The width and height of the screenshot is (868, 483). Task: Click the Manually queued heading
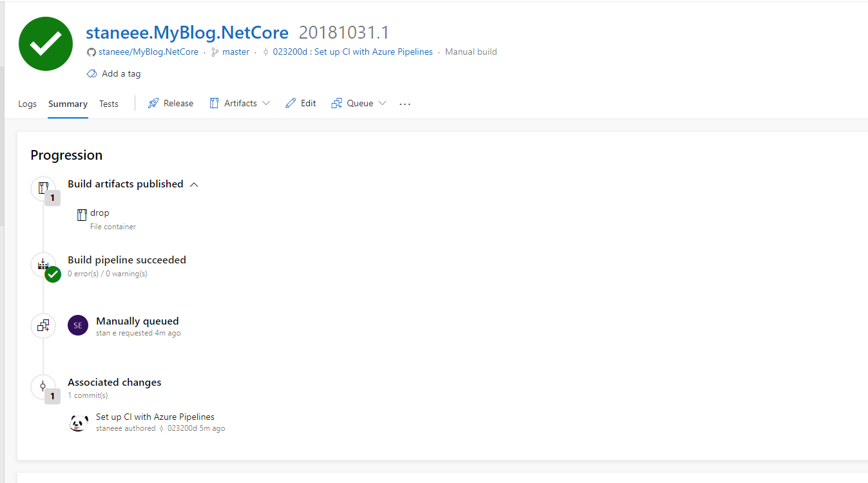tap(137, 321)
